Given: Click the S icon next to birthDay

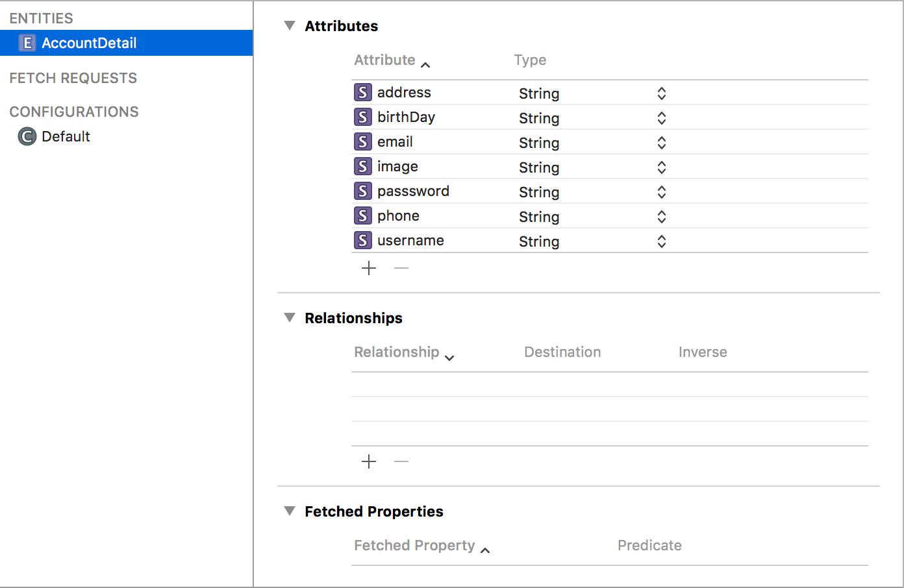Looking at the screenshot, I should pos(362,117).
